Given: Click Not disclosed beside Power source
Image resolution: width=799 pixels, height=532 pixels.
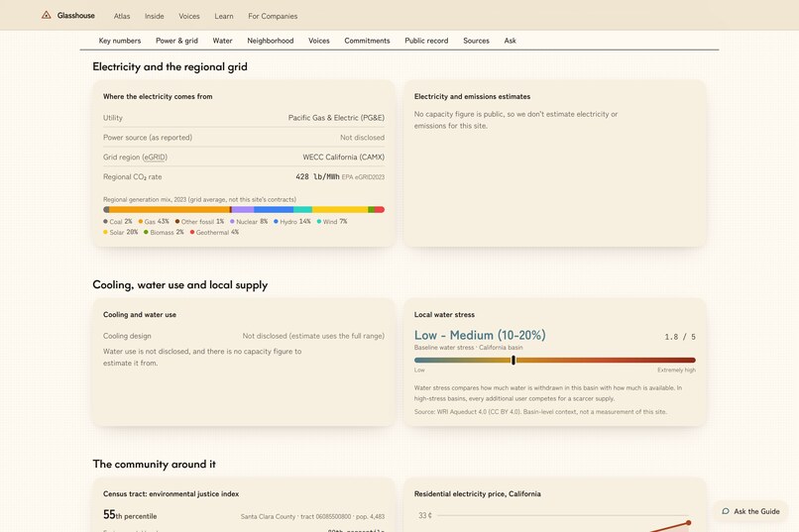Looking at the screenshot, I should (362, 138).
